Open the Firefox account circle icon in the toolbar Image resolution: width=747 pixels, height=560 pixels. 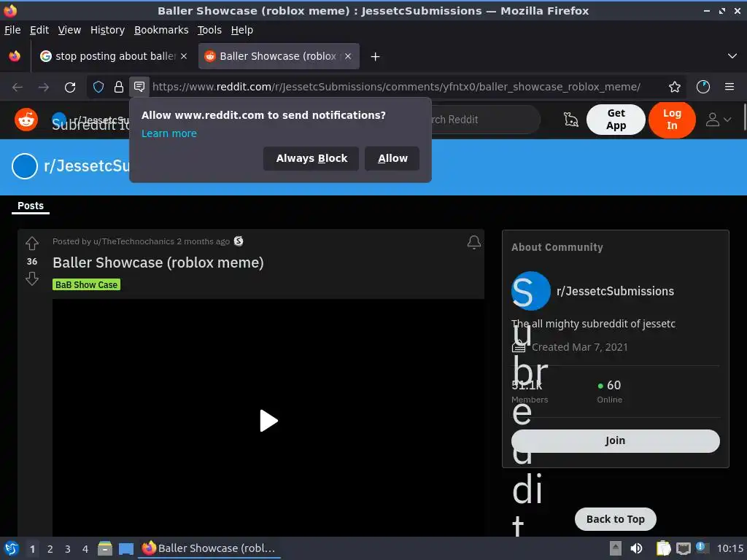703,87
